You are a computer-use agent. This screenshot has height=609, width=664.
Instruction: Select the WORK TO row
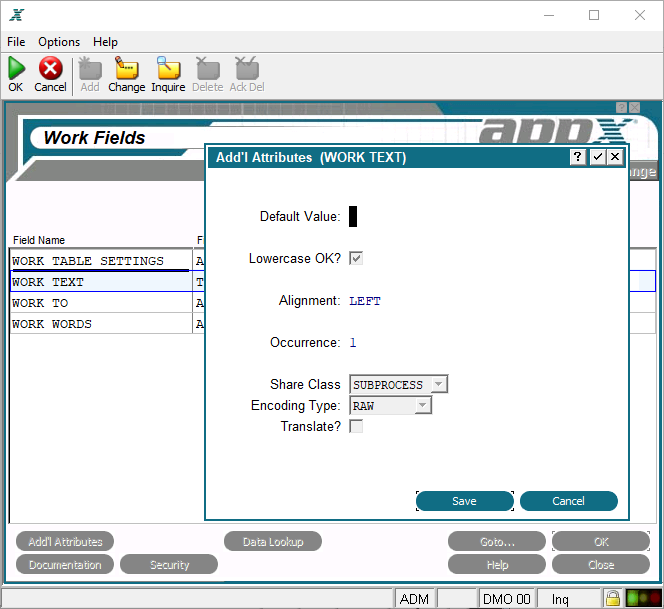pos(101,303)
